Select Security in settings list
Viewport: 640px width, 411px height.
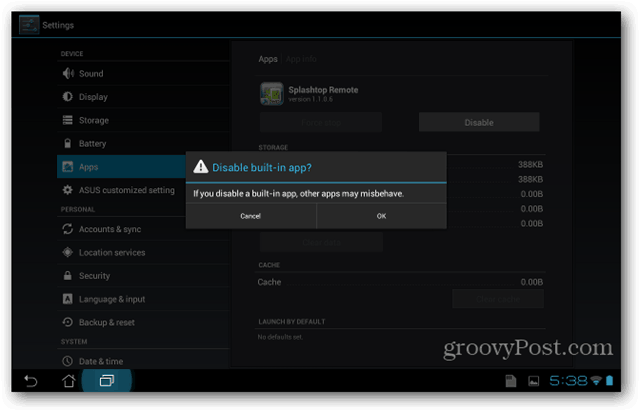[142, 275]
